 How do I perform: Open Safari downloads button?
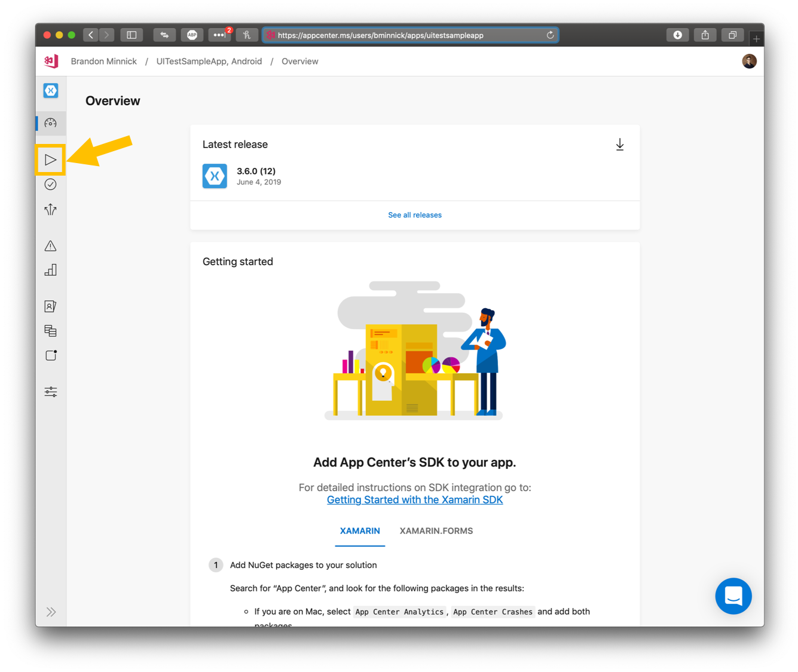click(x=677, y=35)
